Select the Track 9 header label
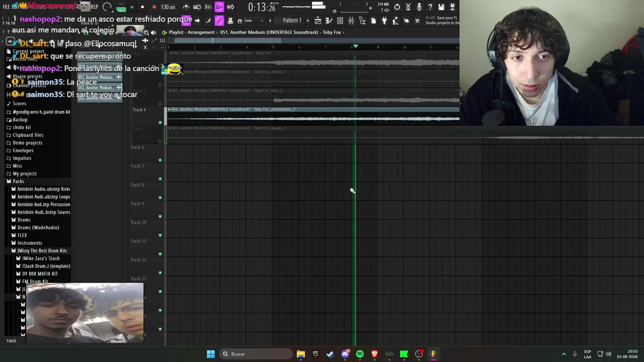 [x=137, y=204]
